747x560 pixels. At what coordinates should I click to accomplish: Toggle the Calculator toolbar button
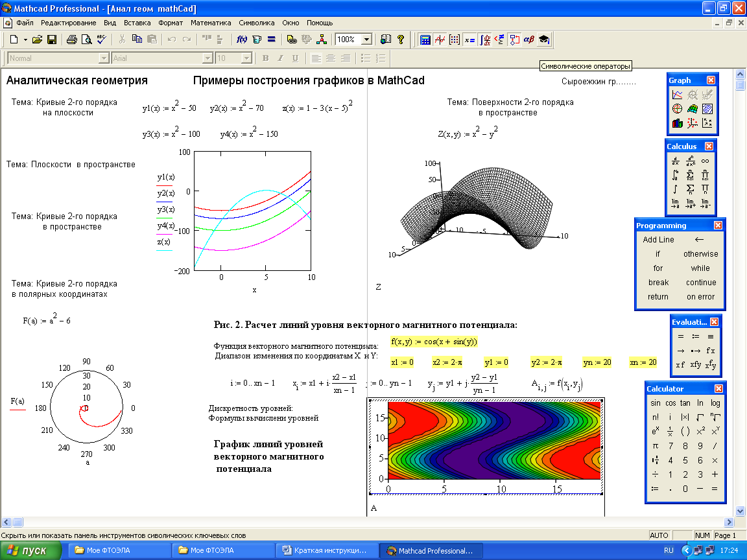425,40
